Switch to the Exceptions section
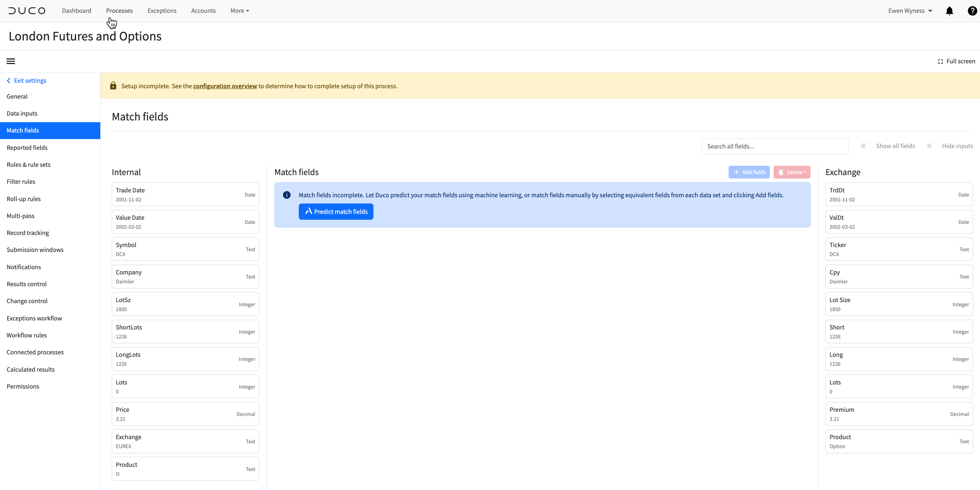Viewport: 980px width, 490px height. (162, 11)
